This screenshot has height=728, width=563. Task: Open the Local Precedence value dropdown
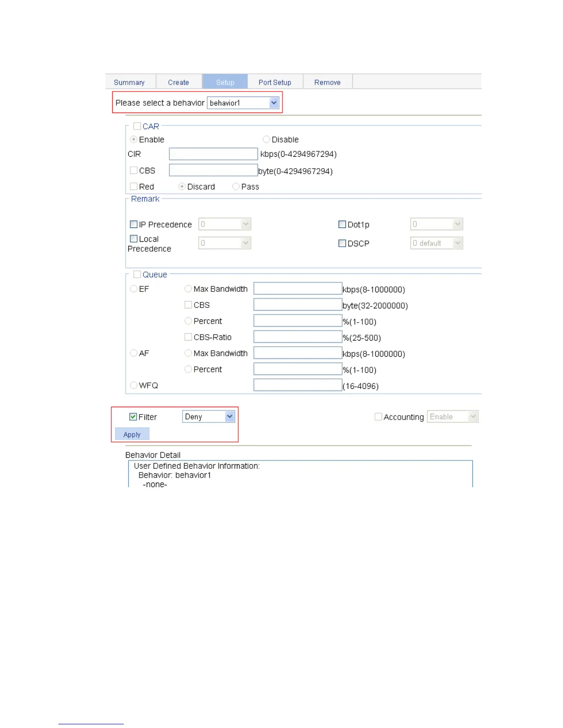pos(225,243)
